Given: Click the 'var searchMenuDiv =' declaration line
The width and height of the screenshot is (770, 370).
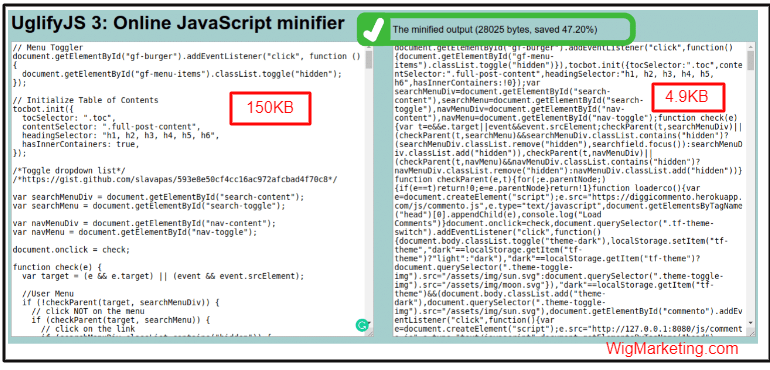Looking at the screenshot, I should pos(159,197).
